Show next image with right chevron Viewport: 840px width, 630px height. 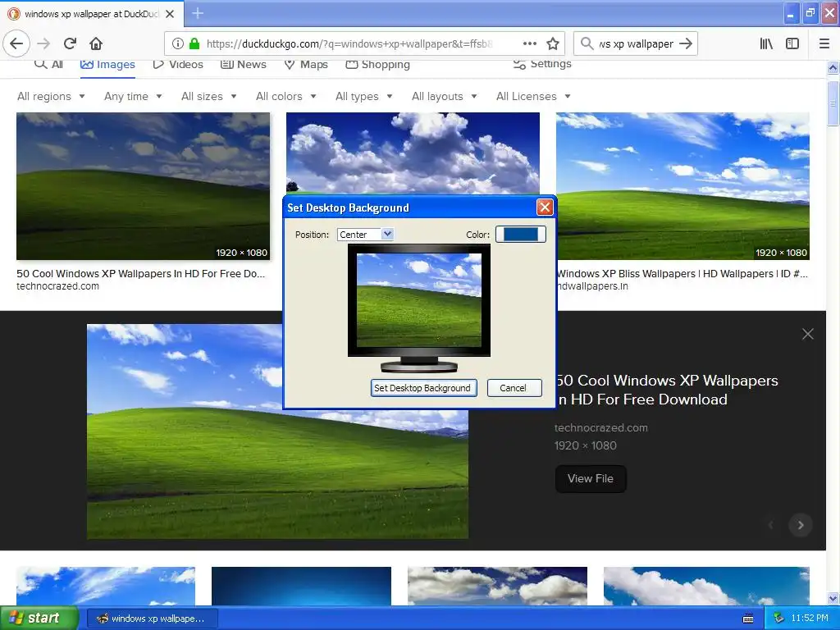(x=801, y=525)
